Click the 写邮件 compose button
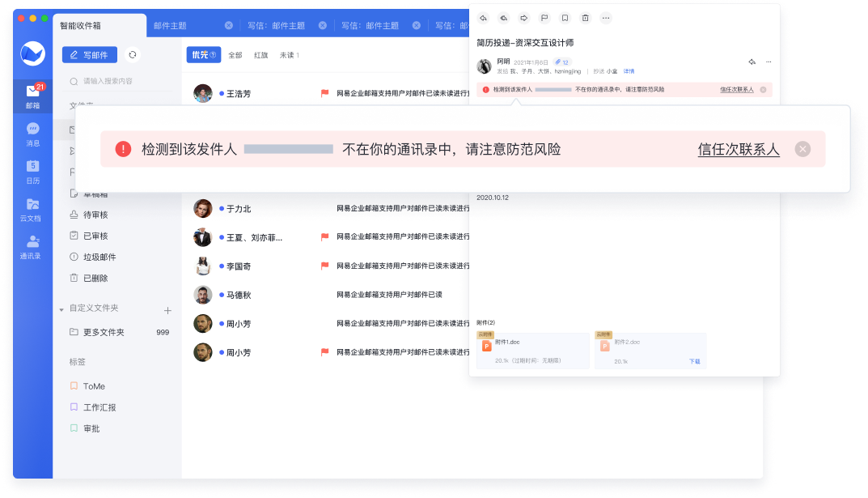 click(90, 55)
